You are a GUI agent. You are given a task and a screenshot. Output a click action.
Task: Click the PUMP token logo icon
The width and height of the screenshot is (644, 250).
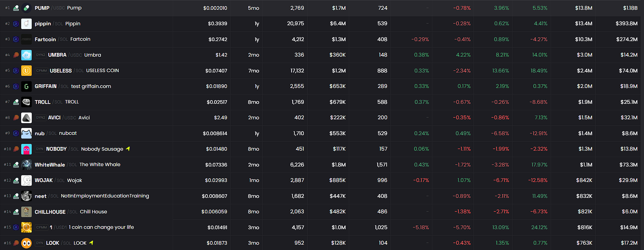click(26, 8)
